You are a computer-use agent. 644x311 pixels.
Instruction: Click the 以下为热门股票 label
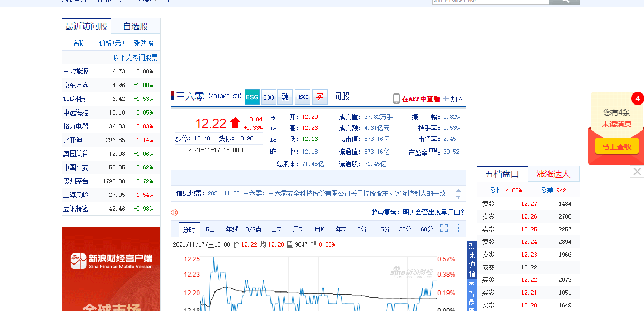tap(135, 58)
